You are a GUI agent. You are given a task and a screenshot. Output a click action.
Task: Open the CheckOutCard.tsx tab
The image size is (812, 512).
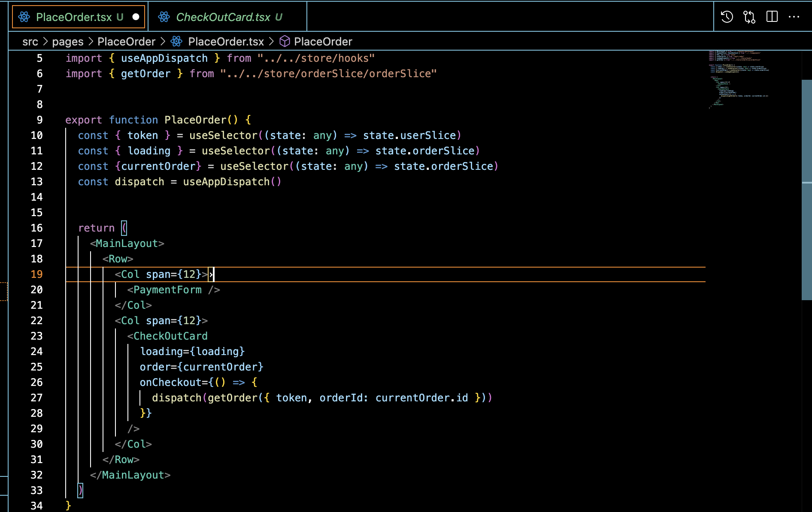pos(227,17)
